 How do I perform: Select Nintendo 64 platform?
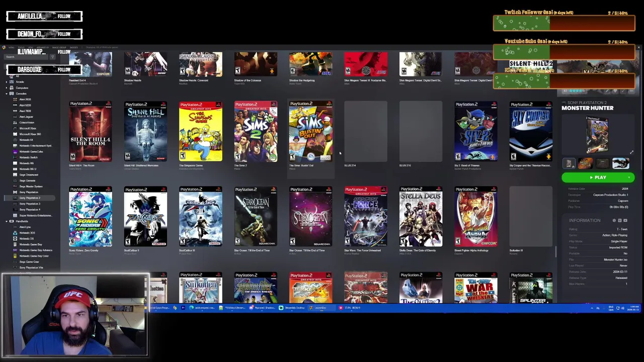tap(26, 140)
